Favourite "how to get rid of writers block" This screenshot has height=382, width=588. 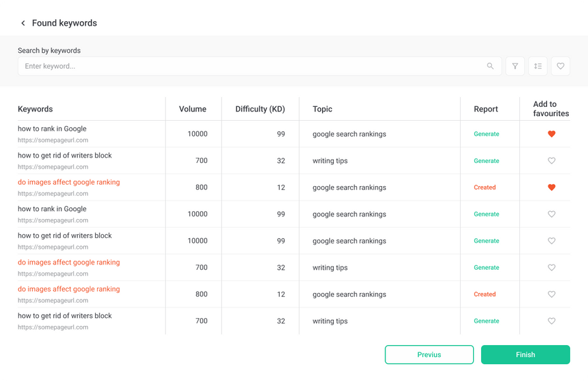click(x=552, y=160)
